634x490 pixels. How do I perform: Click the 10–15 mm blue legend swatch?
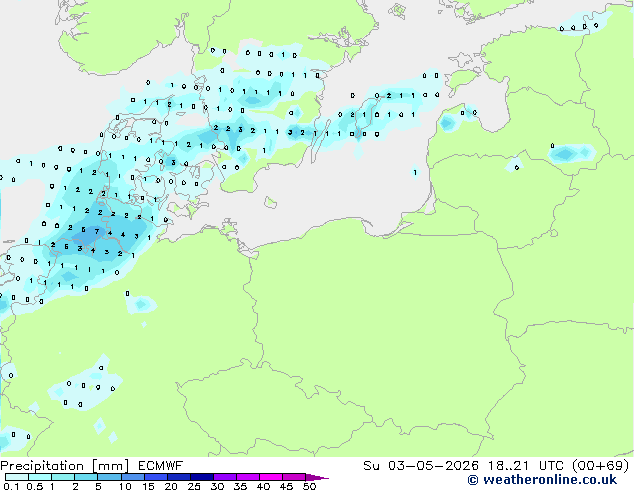coord(132,477)
